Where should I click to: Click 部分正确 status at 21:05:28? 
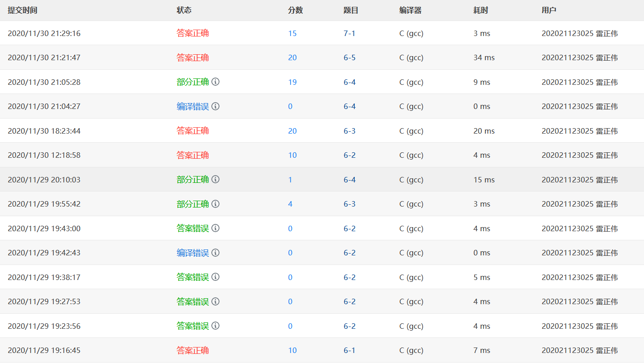coord(193,82)
